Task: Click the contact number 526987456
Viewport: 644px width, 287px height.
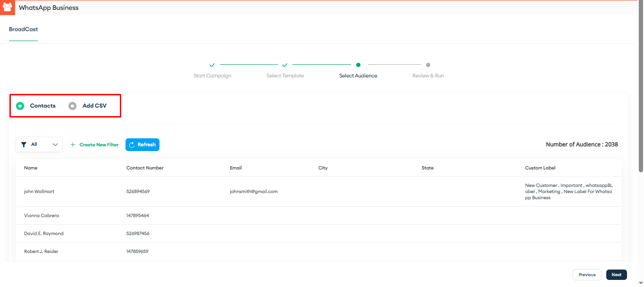Action: pyautogui.click(x=138, y=234)
